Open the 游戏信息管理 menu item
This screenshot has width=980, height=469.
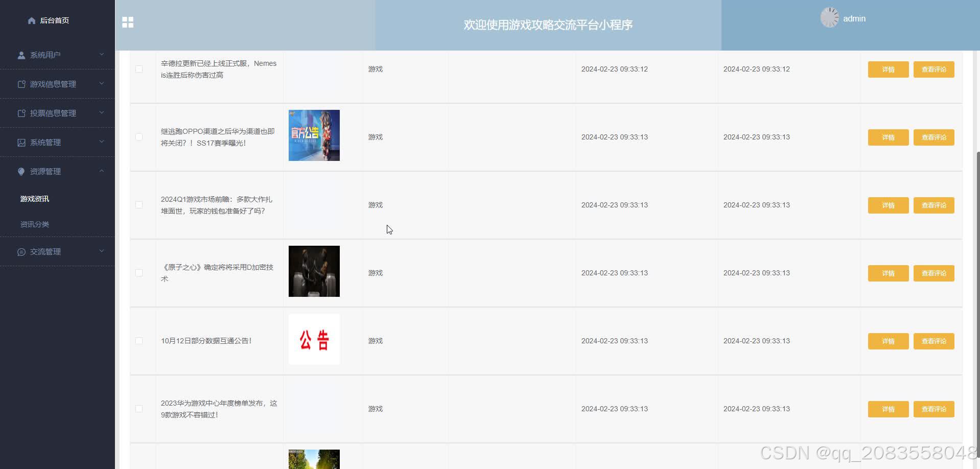(57, 84)
